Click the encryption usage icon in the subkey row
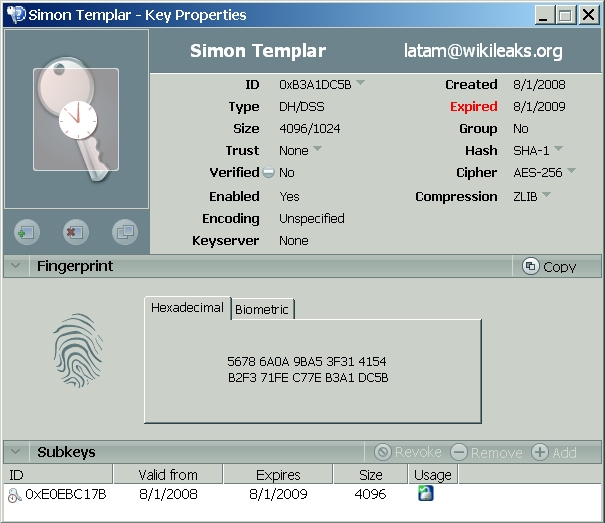This screenshot has height=523, width=605. pyautogui.click(x=426, y=493)
